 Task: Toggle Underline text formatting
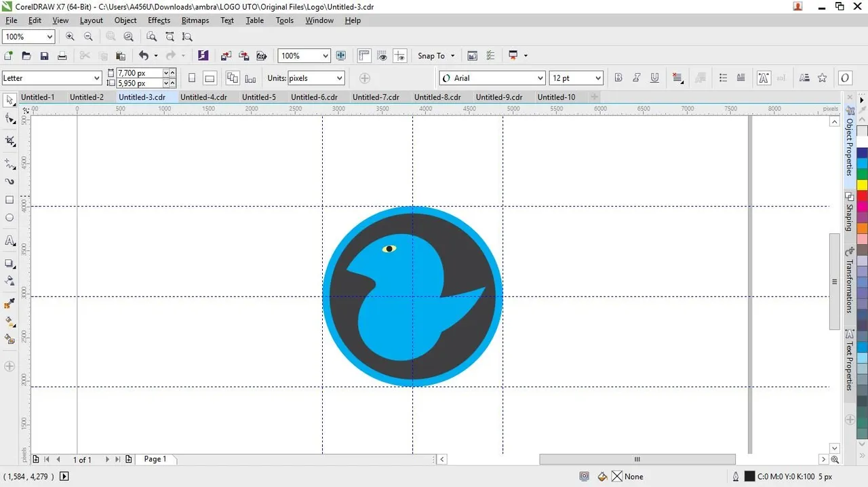654,78
